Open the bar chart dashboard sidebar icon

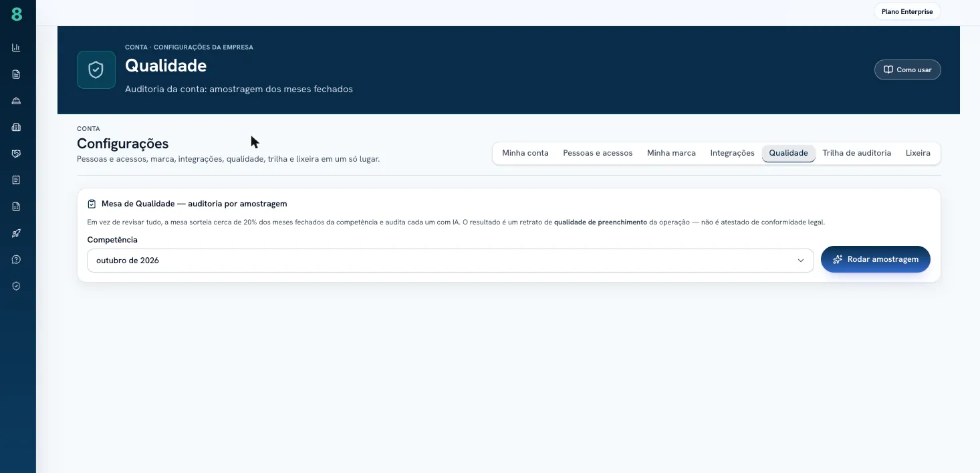pyautogui.click(x=16, y=47)
